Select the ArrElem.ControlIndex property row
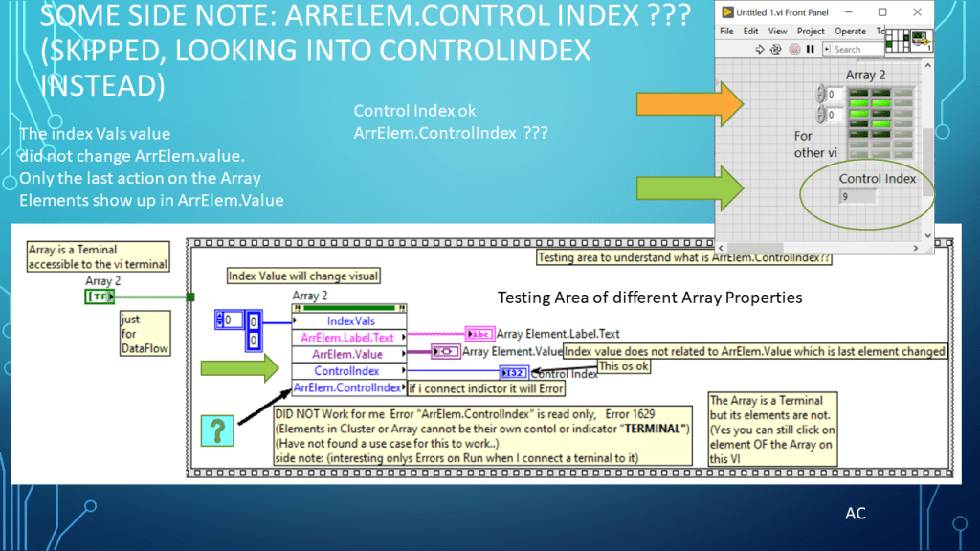980x551 pixels. point(347,387)
